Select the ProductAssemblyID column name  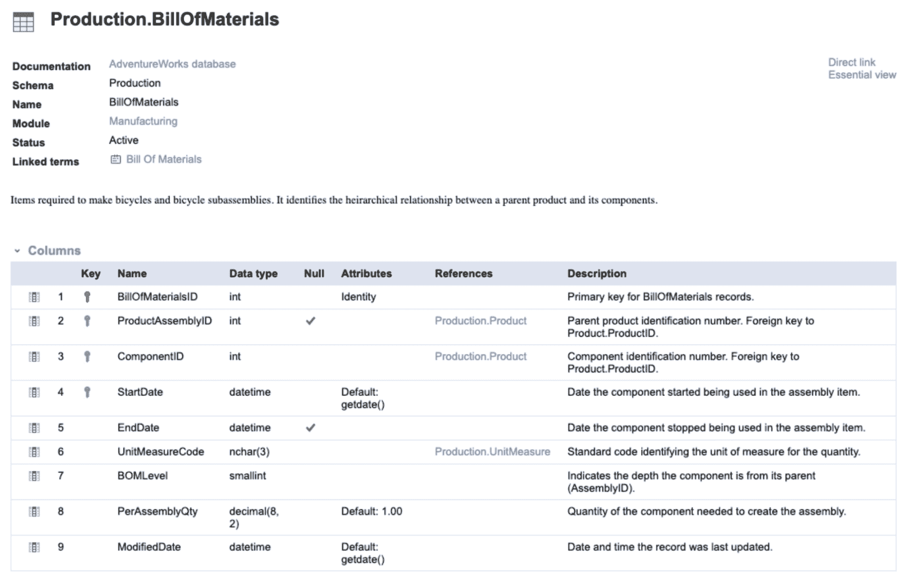165,321
